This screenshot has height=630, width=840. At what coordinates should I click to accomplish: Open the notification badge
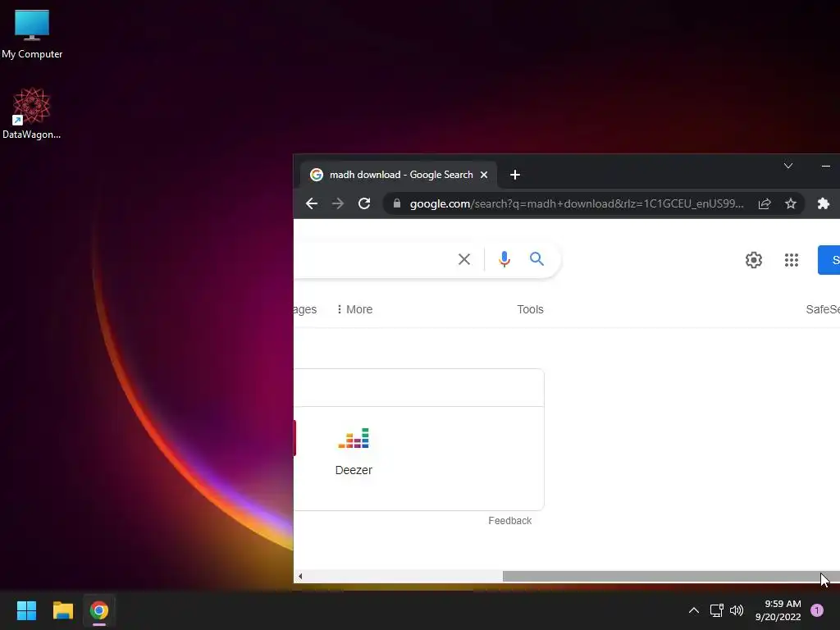[817, 610]
